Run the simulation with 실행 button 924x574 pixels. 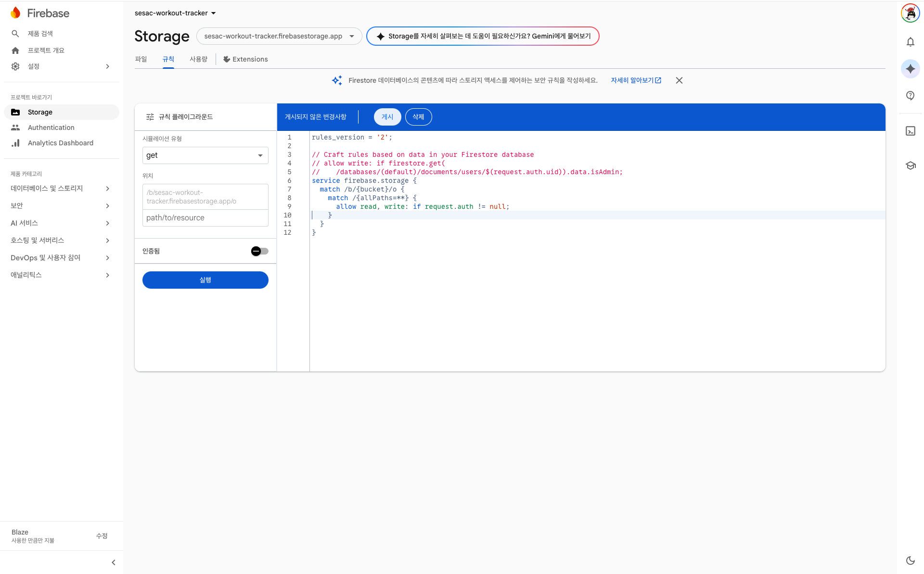click(x=205, y=280)
